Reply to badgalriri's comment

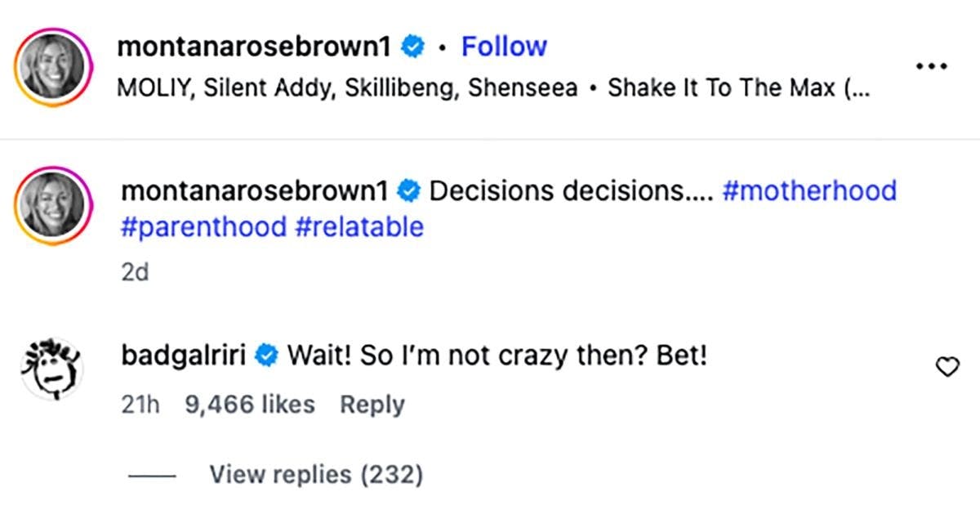pyautogui.click(x=372, y=404)
